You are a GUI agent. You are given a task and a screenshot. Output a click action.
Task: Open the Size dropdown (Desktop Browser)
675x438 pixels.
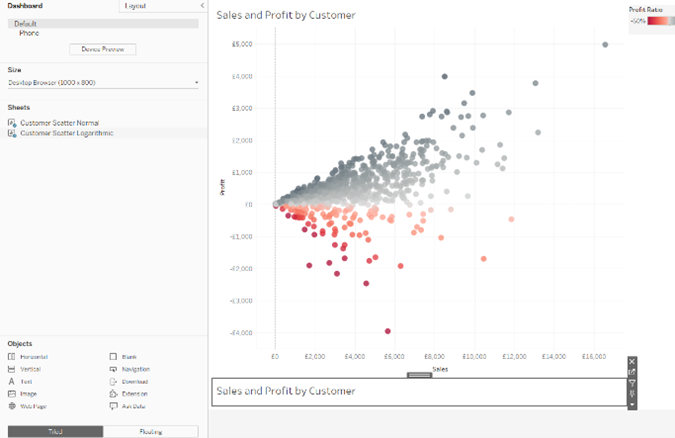(103, 82)
